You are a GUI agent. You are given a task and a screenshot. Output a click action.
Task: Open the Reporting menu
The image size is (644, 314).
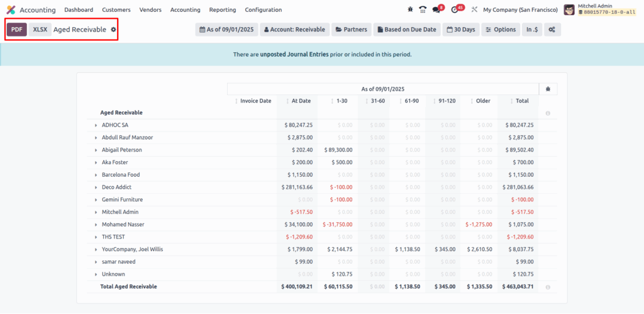(x=223, y=9)
